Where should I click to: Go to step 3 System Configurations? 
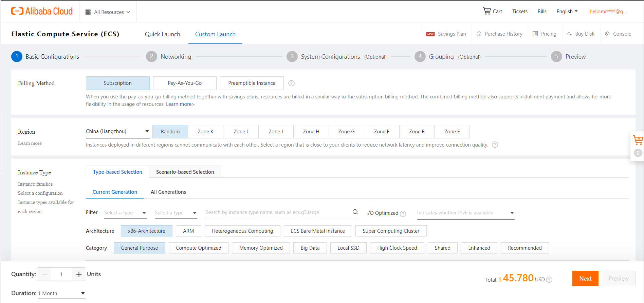(x=336, y=57)
